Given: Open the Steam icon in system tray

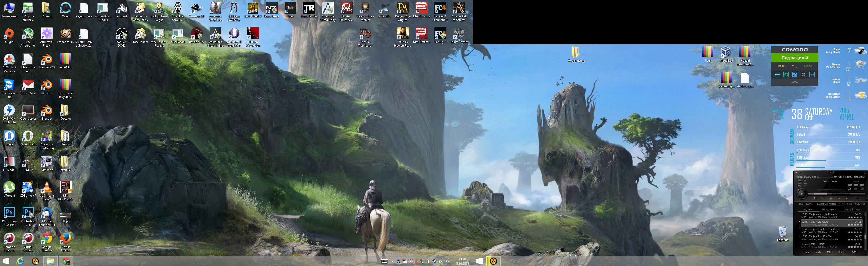Looking at the screenshot, I should point(434,261).
